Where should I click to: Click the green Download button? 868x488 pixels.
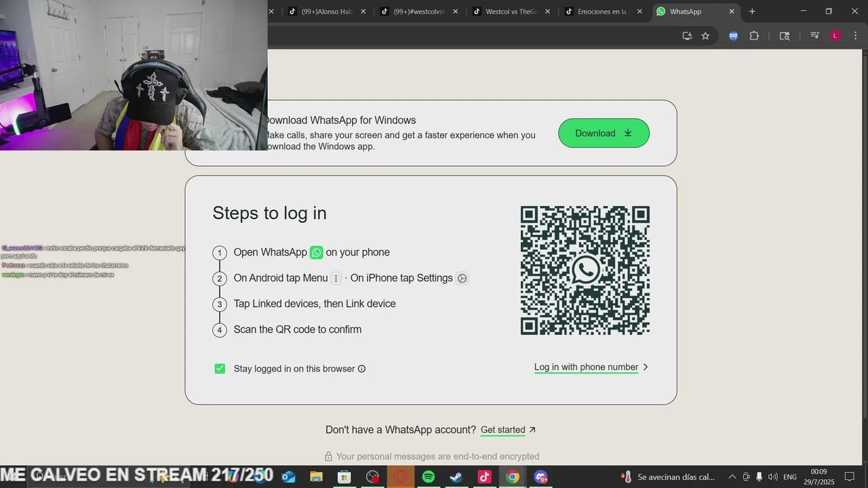[604, 133]
